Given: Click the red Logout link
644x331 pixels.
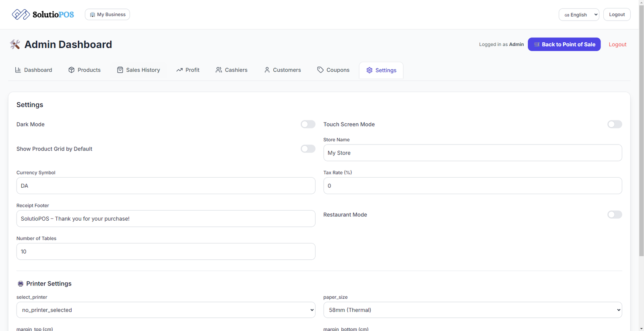Looking at the screenshot, I should [617, 44].
